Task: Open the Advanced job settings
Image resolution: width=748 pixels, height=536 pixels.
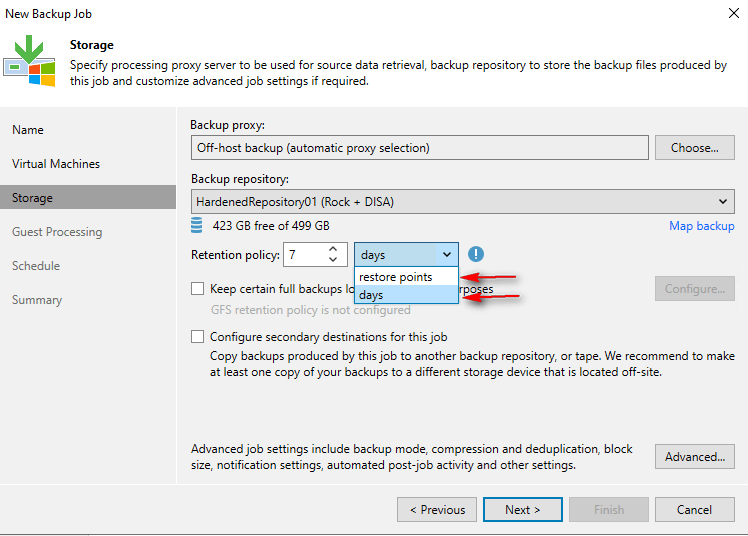Action: (x=694, y=457)
